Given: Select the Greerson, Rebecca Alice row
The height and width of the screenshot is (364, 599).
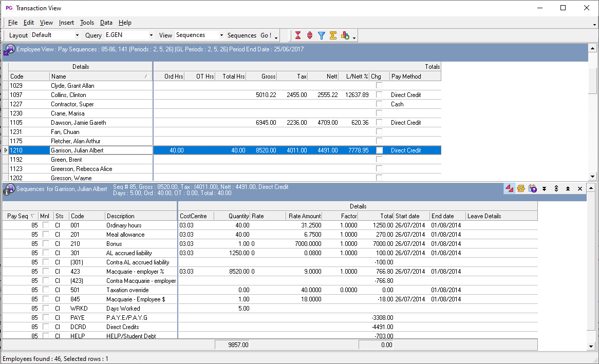Looking at the screenshot, I should pyautogui.click(x=221, y=169).
